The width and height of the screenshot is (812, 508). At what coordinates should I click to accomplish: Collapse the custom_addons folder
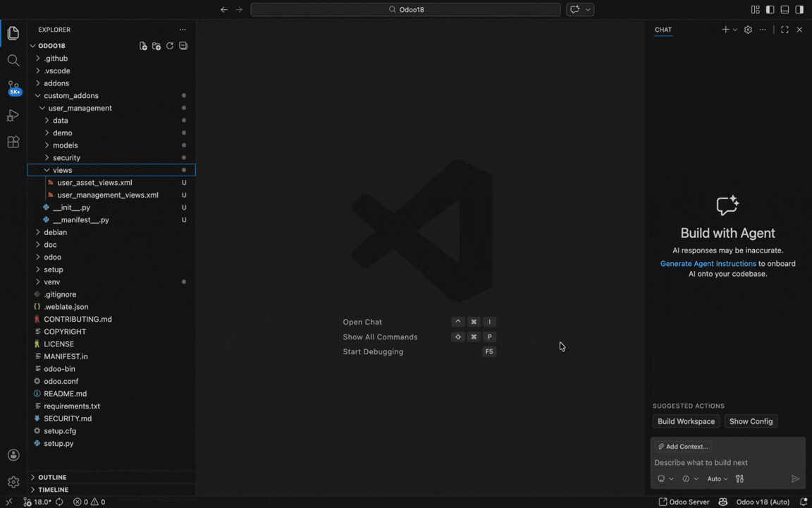click(111, 96)
